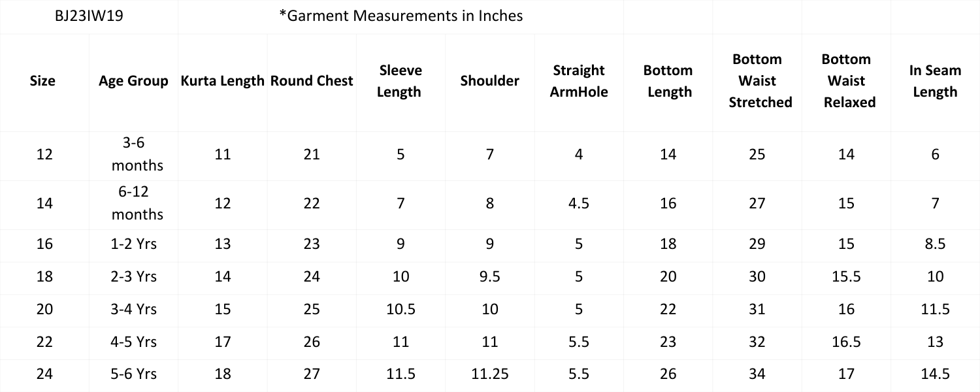Click the Garment Measurements in Inches title
The height and width of the screenshot is (392, 980).
tap(400, 16)
